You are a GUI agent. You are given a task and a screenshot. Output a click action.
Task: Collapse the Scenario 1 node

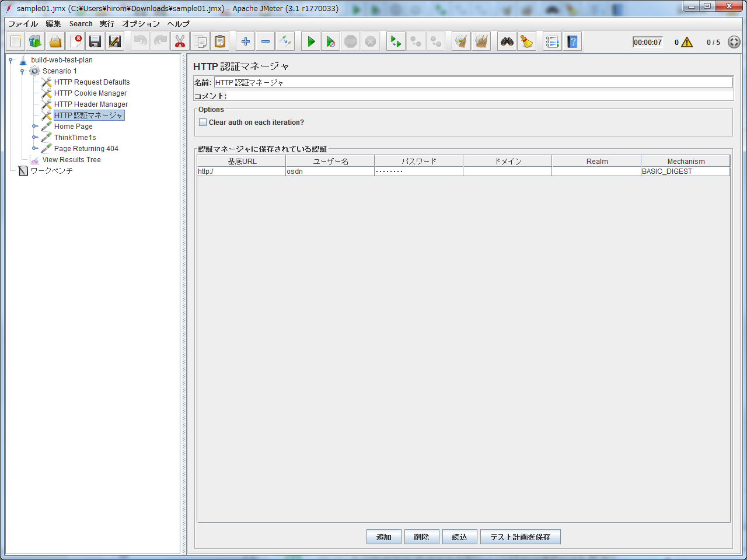pyautogui.click(x=22, y=71)
